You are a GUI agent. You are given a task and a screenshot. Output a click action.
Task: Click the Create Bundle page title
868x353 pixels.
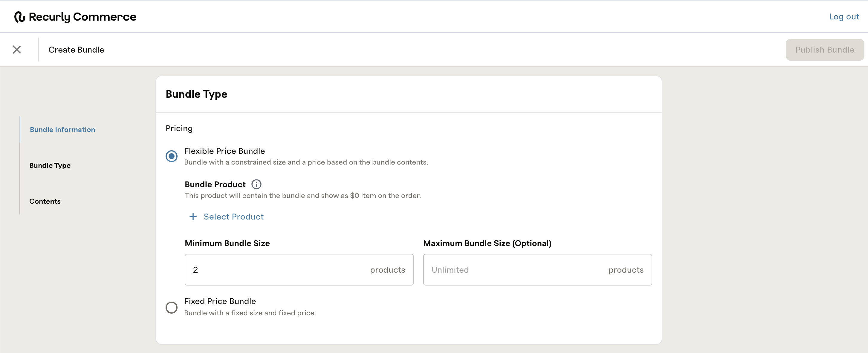[x=76, y=50]
